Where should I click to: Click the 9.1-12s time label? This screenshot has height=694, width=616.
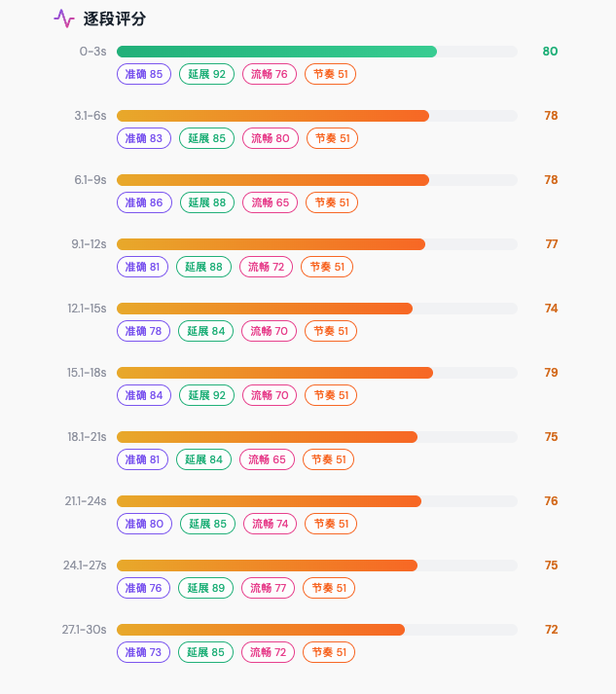[x=89, y=244]
